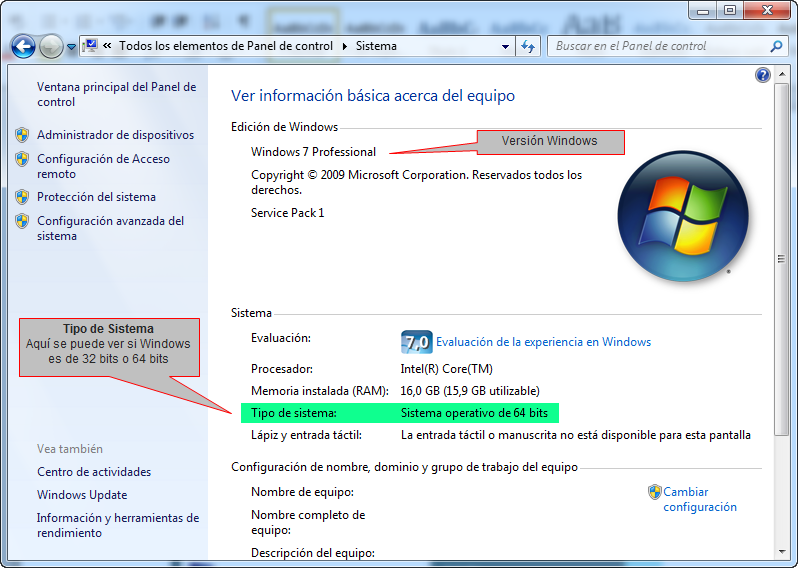
Task: Click the Sistema breadcrumb item
Action: point(376,46)
